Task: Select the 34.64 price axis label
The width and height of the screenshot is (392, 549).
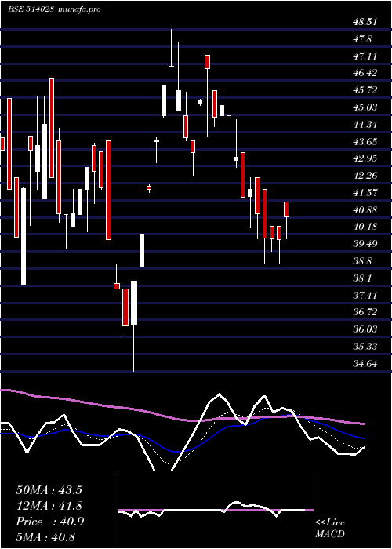Action: pyautogui.click(x=365, y=364)
